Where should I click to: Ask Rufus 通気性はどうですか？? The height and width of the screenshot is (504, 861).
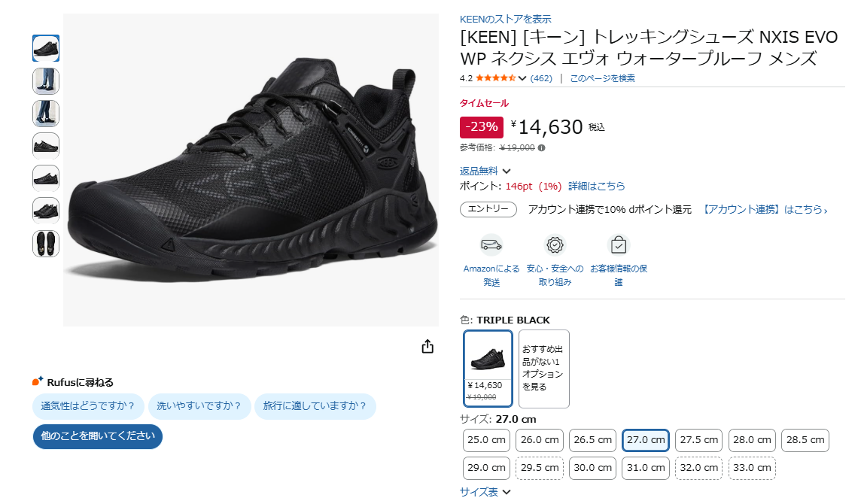click(x=88, y=407)
